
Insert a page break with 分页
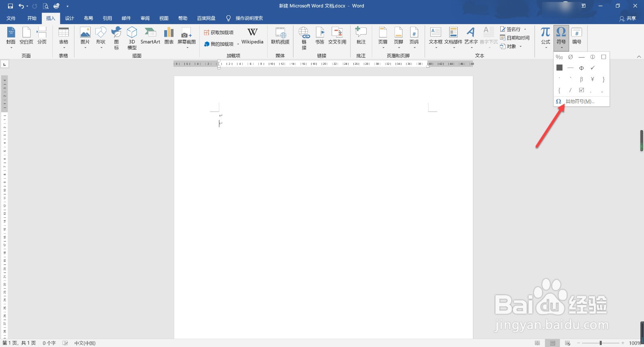pos(42,35)
